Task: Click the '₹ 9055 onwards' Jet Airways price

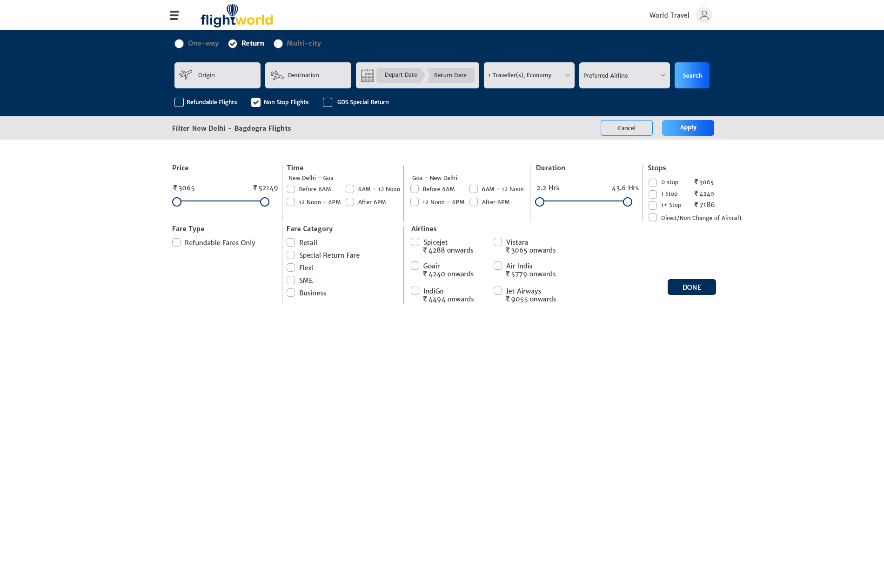Action: (x=531, y=299)
